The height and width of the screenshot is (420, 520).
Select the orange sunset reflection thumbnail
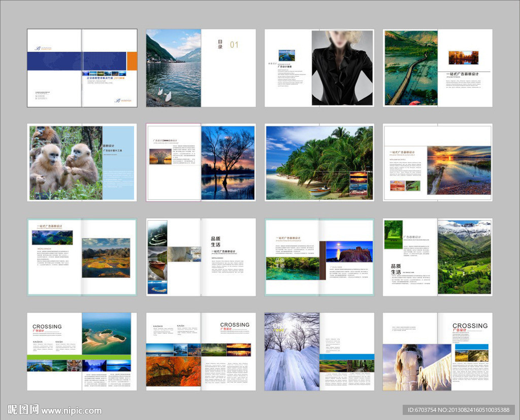[x=239, y=350]
